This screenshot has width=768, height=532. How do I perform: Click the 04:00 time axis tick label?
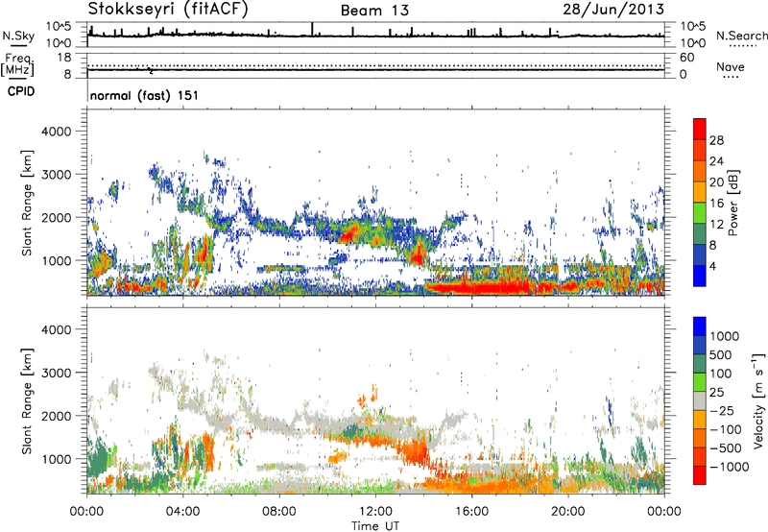click(x=183, y=512)
